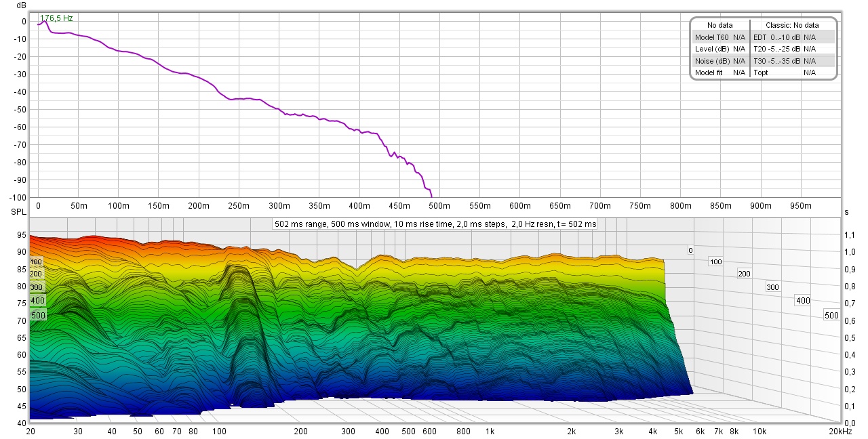This screenshot has width=868, height=439.
Task: Select the Level (dB) row in legend
Action: [x=720, y=49]
